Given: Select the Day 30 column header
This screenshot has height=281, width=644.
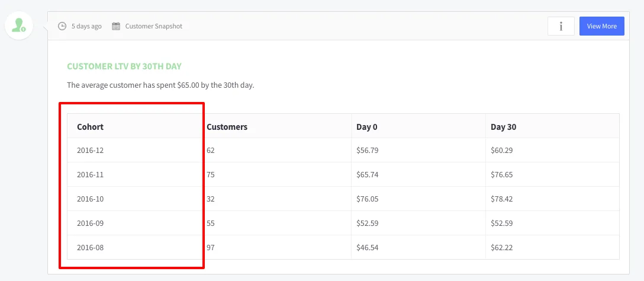Looking at the screenshot, I should 503,127.
